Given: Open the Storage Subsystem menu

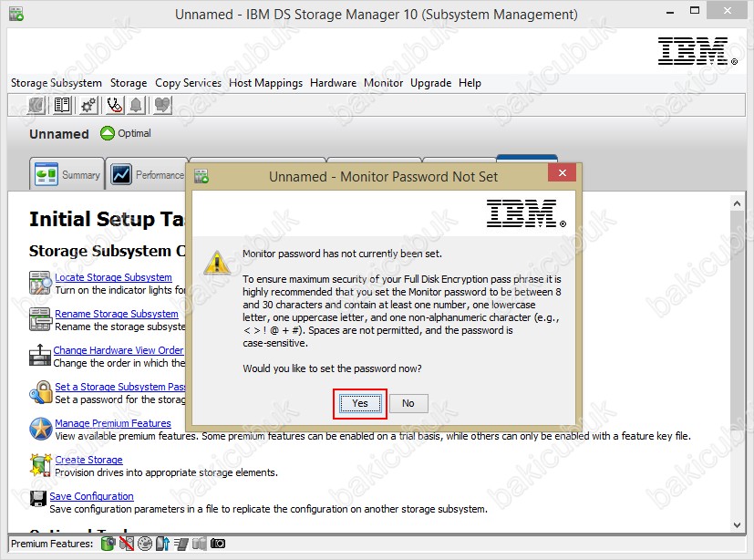Looking at the screenshot, I should tap(57, 83).
